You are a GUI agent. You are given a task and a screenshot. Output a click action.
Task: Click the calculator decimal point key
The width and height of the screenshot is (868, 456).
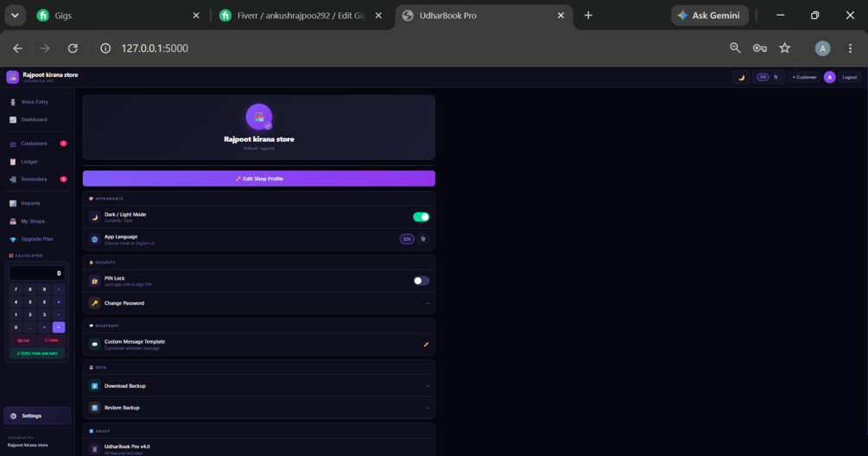coord(30,327)
